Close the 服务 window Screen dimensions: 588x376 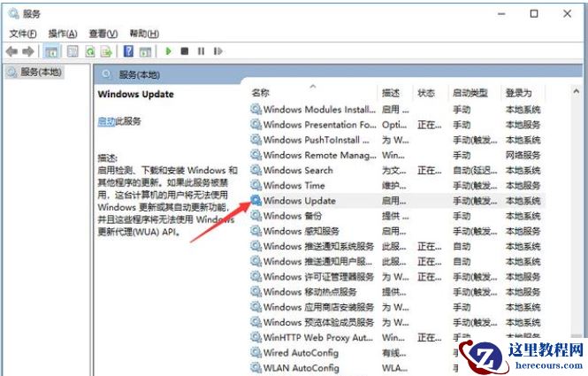point(567,14)
